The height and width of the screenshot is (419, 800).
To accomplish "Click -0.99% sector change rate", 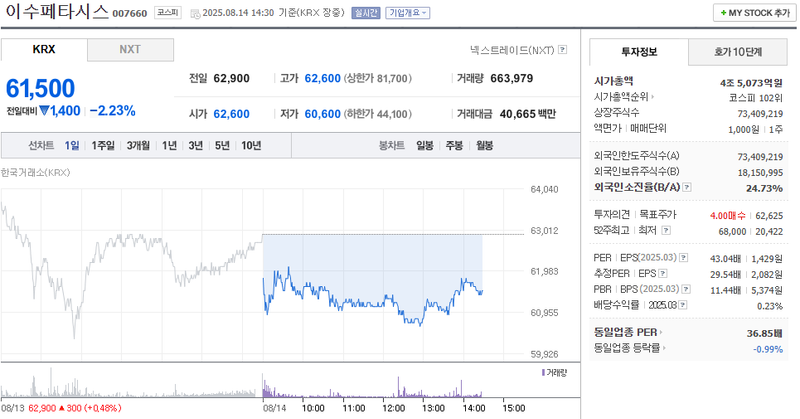I will point(768,350).
